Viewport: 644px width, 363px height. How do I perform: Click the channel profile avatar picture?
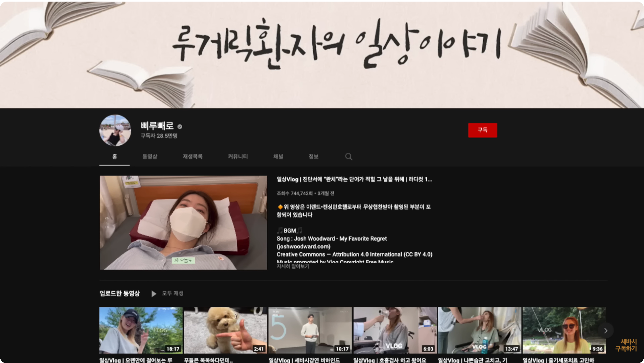115,130
